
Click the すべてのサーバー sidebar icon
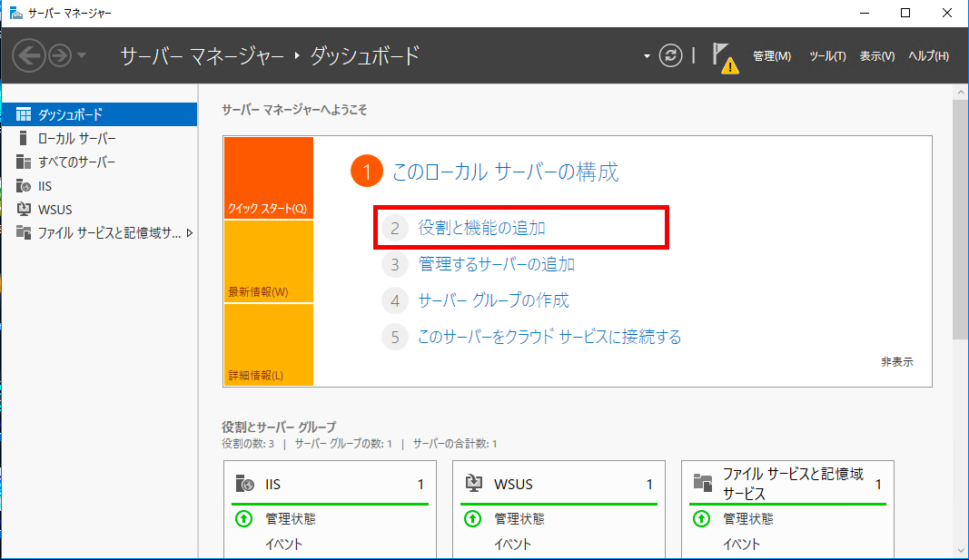(24, 162)
